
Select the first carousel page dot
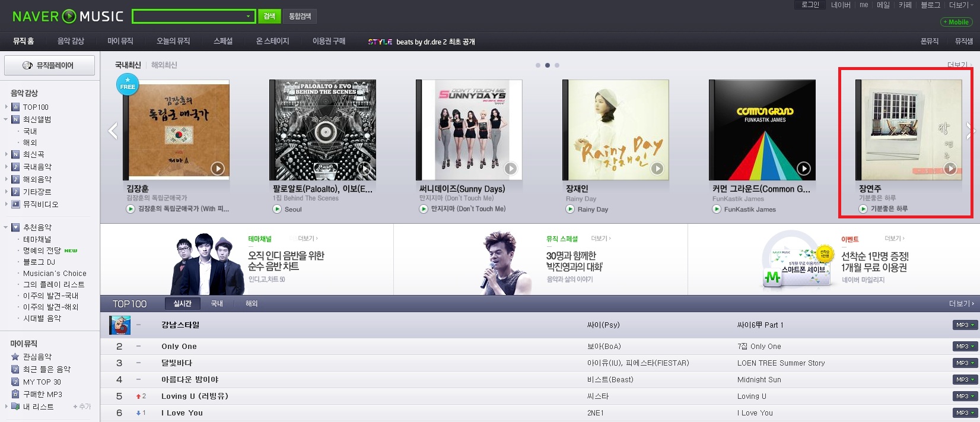[x=537, y=65]
